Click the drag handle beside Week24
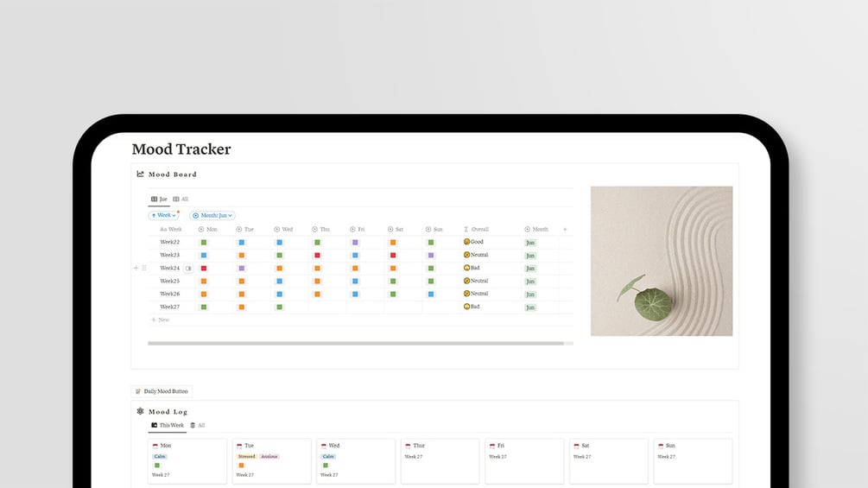 [x=144, y=268]
